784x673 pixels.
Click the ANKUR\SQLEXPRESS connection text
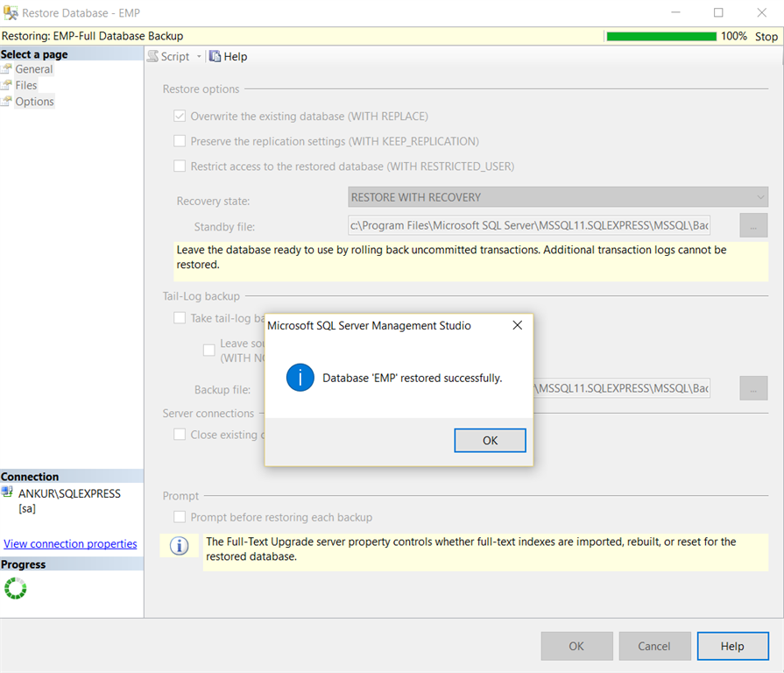pyautogui.click(x=69, y=493)
